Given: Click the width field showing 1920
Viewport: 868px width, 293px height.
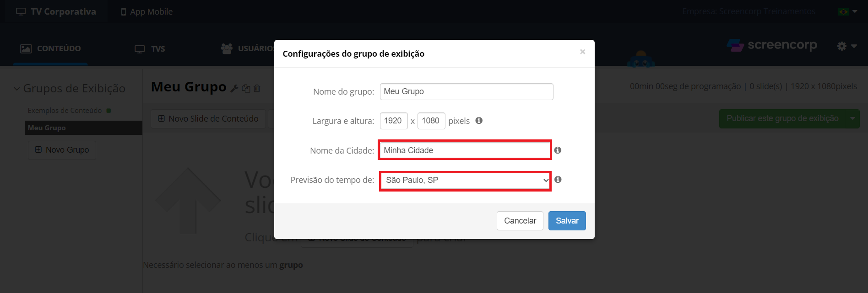Looking at the screenshot, I should click(x=393, y=121).
